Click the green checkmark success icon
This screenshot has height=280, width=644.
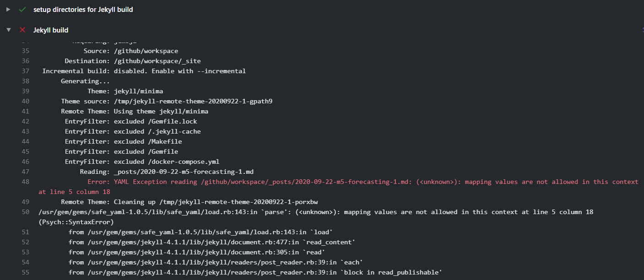click(22, 9)
